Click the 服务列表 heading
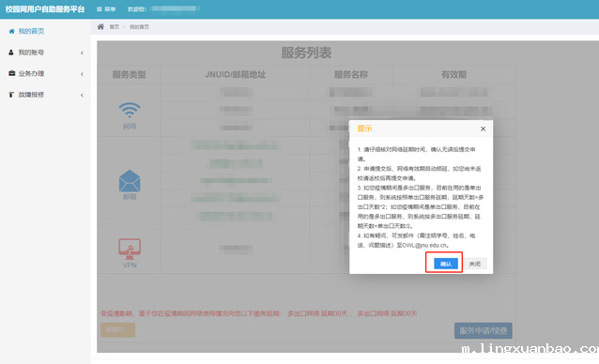 [x=306, y=53]
